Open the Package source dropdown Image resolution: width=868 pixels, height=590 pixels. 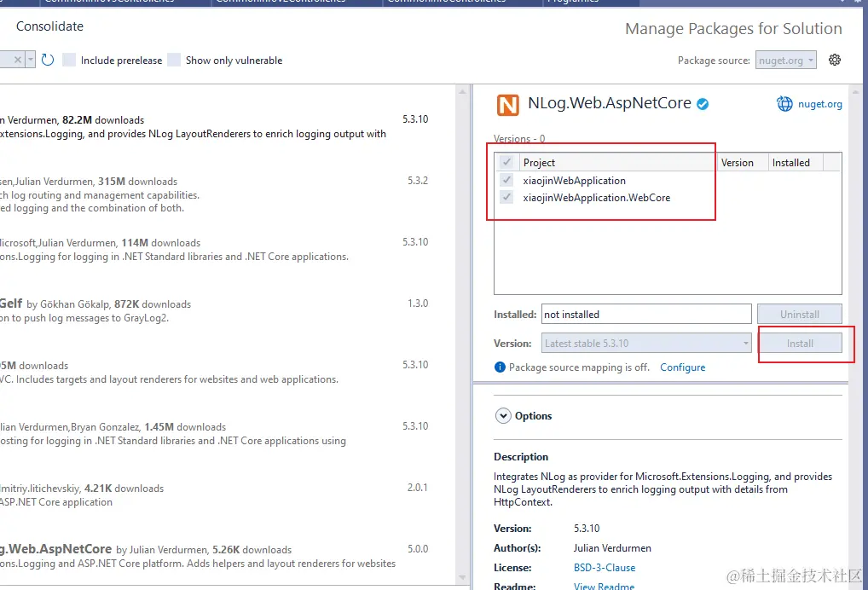(786, 61)
